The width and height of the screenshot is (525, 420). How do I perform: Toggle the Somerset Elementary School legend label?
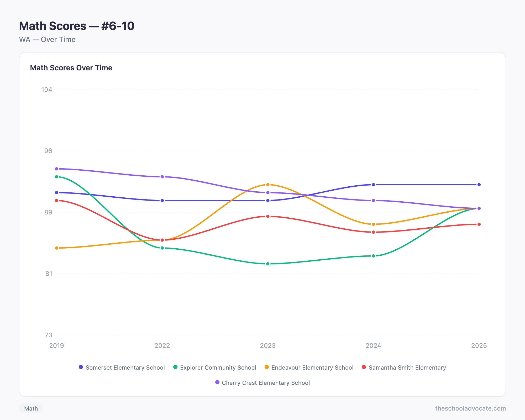[125, 367]
